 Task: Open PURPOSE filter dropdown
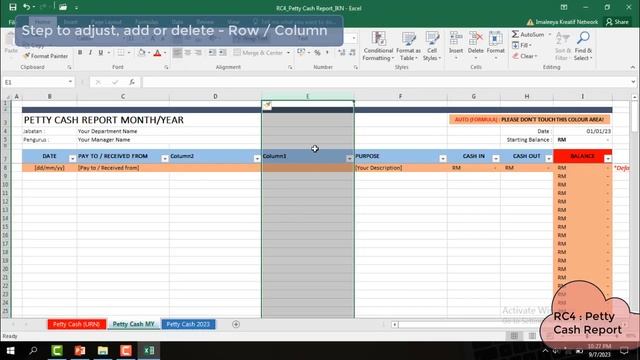coord(443,158)
